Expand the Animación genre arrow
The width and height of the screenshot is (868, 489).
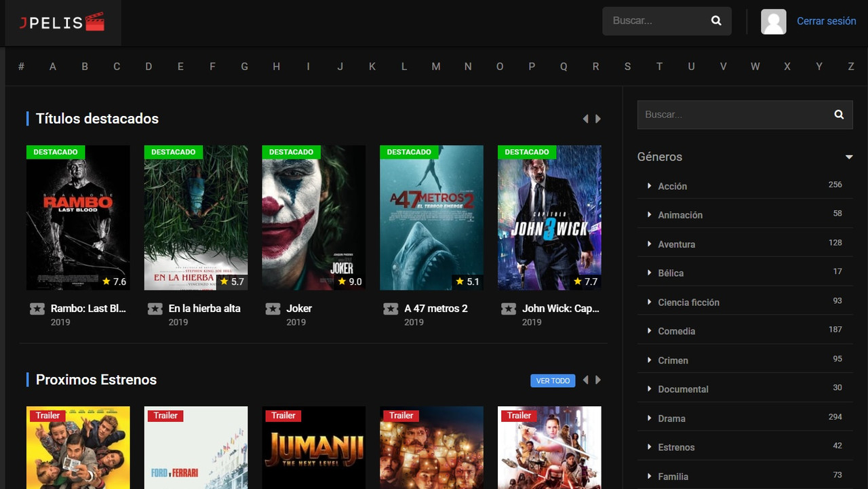click(x=649, y=215)
